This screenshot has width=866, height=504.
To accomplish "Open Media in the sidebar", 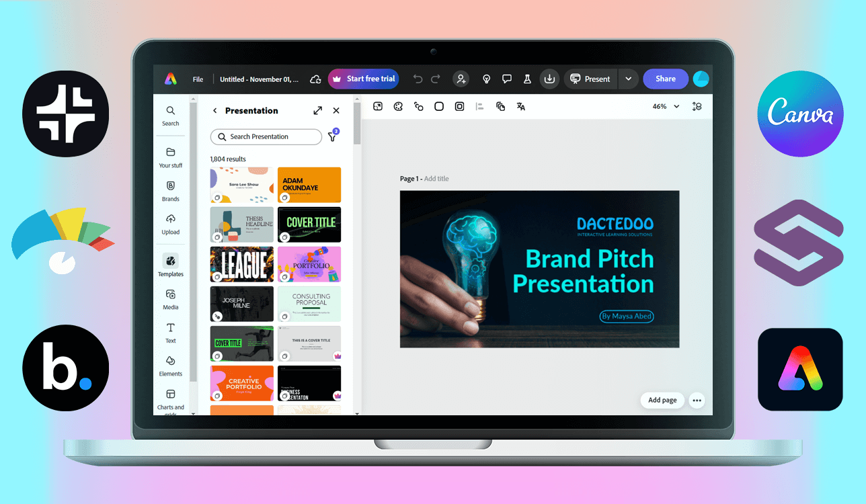I will click(x=171, y=300).
